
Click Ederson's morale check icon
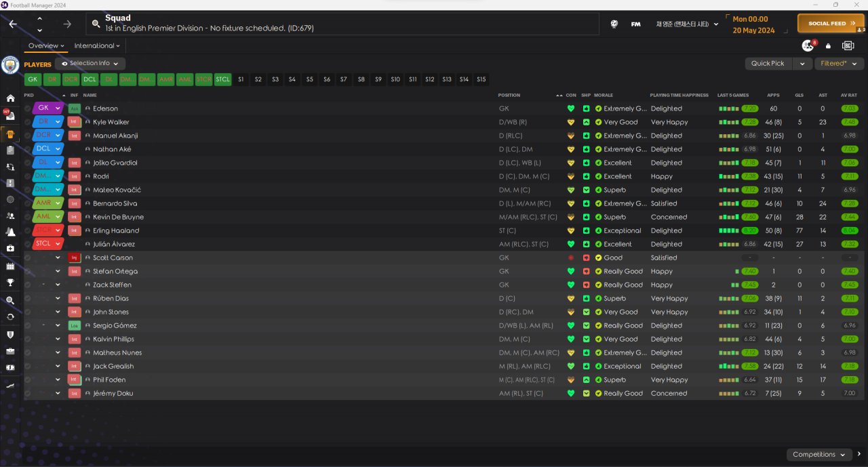[x=598, y=108]
